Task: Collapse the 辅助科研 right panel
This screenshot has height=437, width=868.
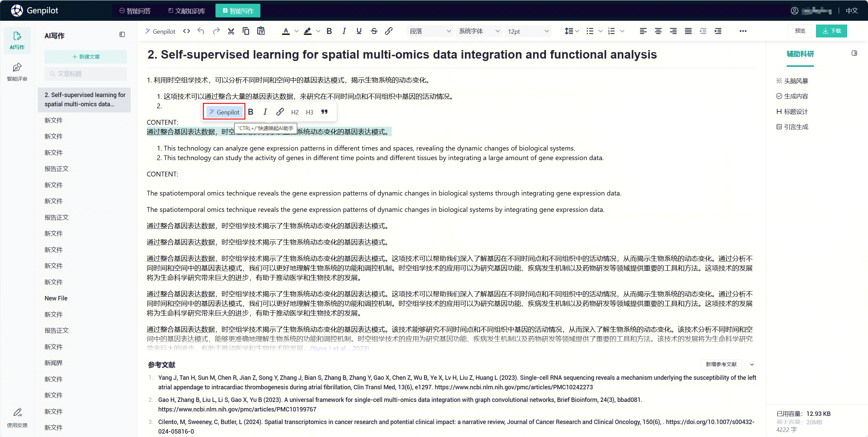Action: pos(854,53)
